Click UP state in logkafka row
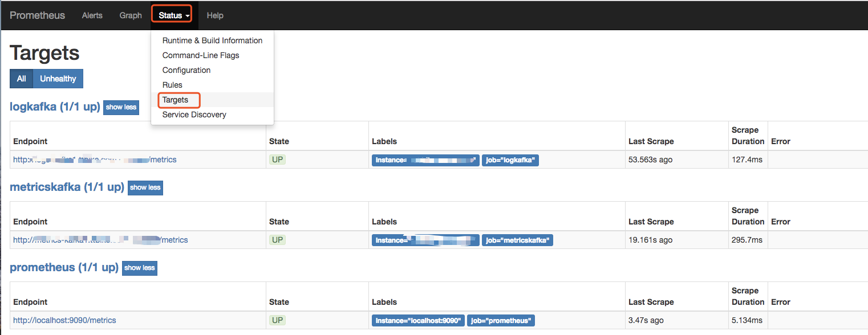This screenshot has width=868, height=335. pos(278,160)
